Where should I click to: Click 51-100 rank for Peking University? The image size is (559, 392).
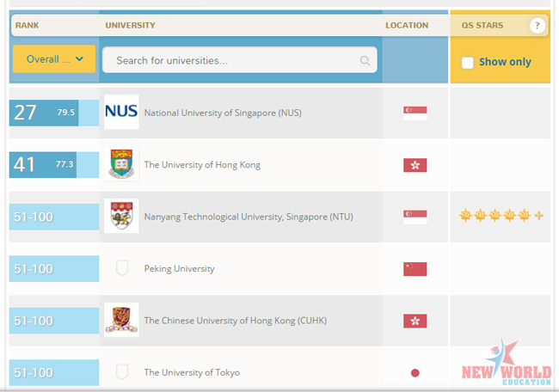pyautogui.click(x=54, y=269)
